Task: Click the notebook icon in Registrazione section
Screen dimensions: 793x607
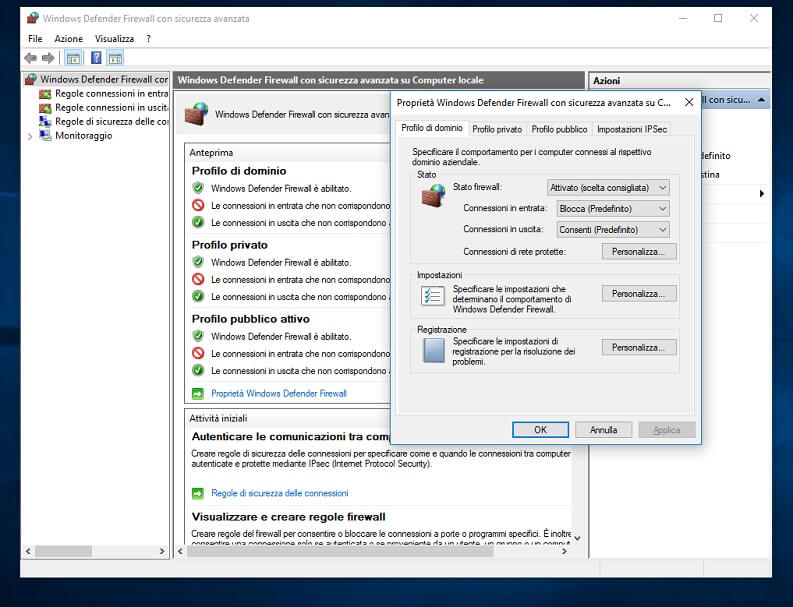Action: [x=433, y=350]
